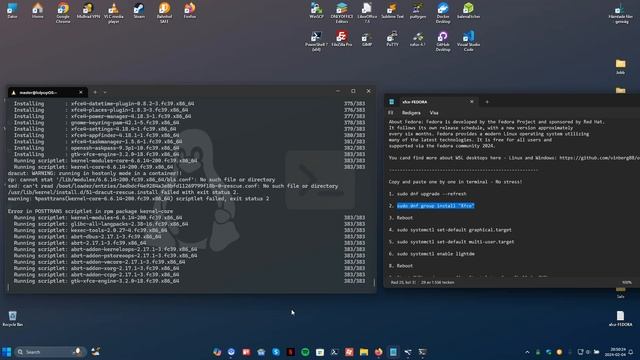Select ONLYOFFICE Editors desktop icon

click(342, 13)
